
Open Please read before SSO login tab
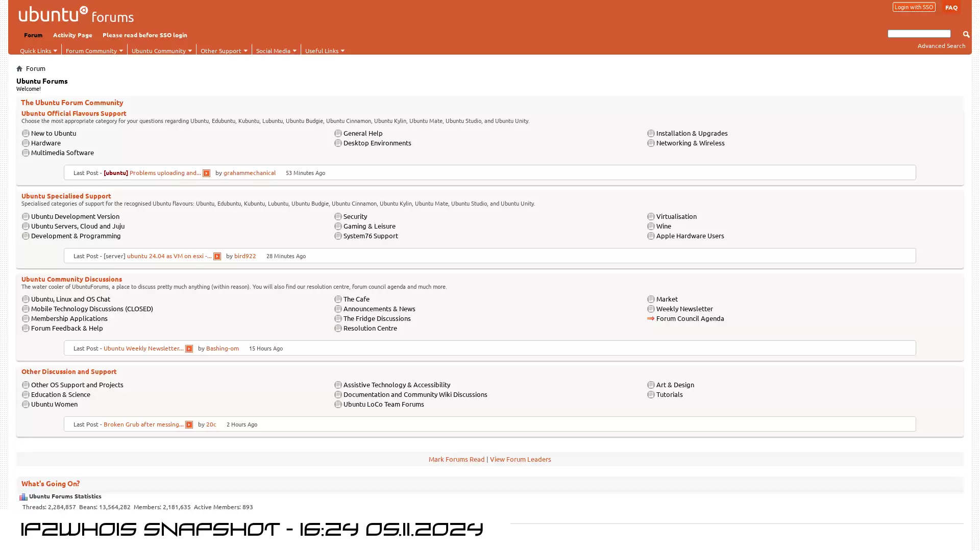pyautogui.click(x=145, y=35)
